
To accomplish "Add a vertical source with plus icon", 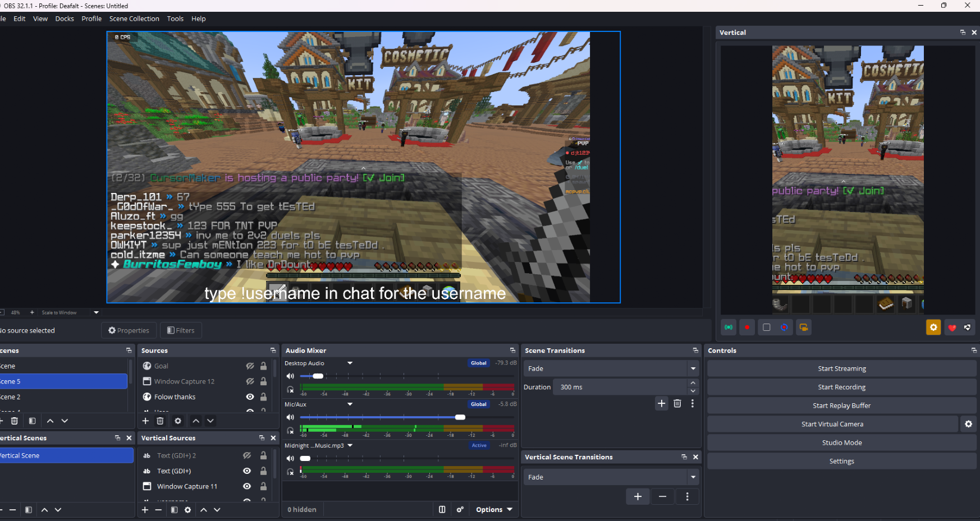I will coord(145,510).
